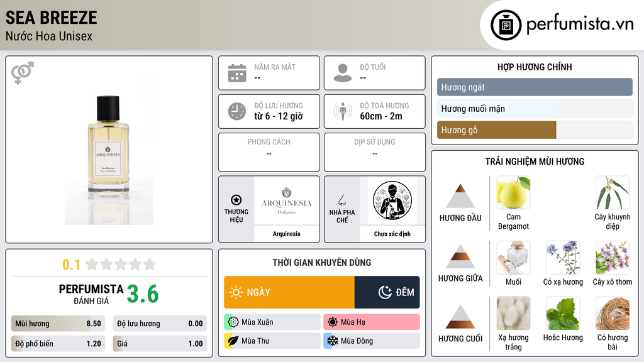The image size is (644, 362).
Task: Click the perfumista.vn site name text
Action: click(x=580, y=24)
